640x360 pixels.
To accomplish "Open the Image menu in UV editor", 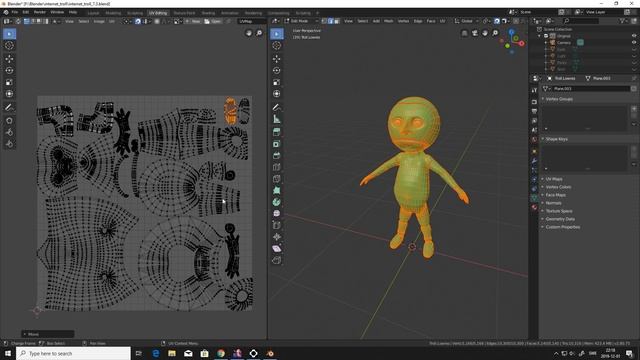I will (99, 21).
